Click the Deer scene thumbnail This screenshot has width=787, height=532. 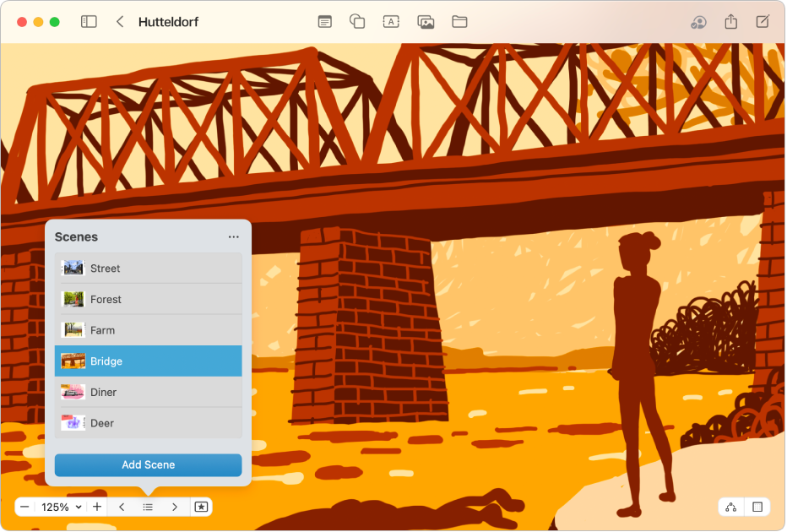(x=73, y=422)
